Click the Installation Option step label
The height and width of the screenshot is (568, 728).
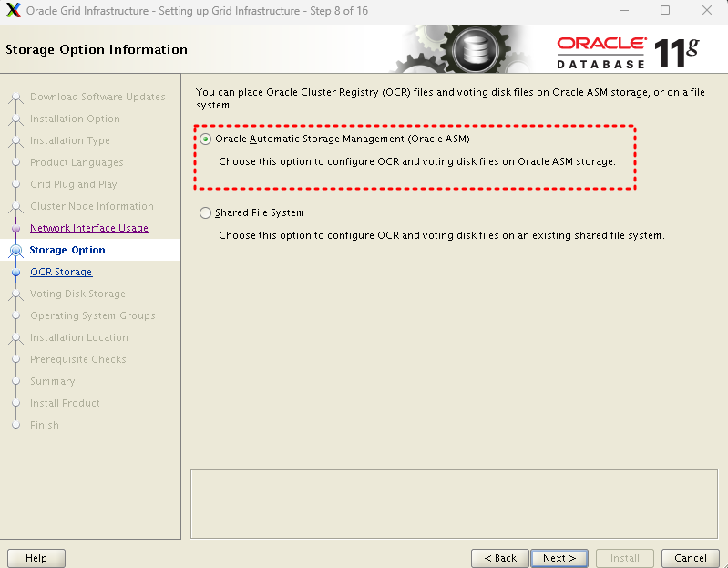tap(75, 119)
